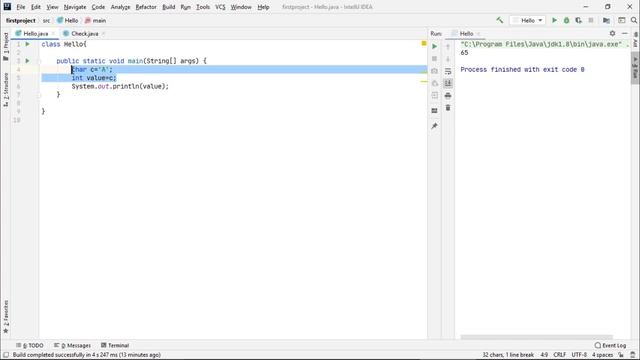This screenshot has height=360, width=640.
Task: Run class Hello from gutter arrow
Action: pos(27,44)
